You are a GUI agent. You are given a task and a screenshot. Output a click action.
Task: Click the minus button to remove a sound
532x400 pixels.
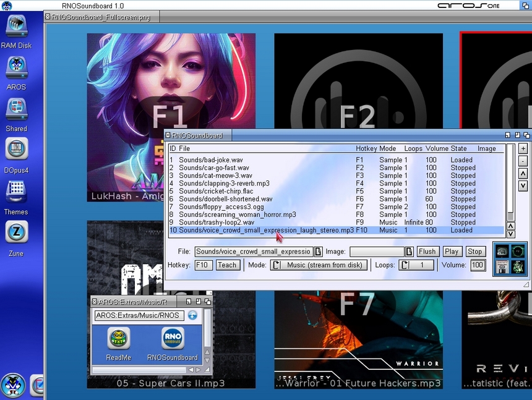[x=523, y=161]
